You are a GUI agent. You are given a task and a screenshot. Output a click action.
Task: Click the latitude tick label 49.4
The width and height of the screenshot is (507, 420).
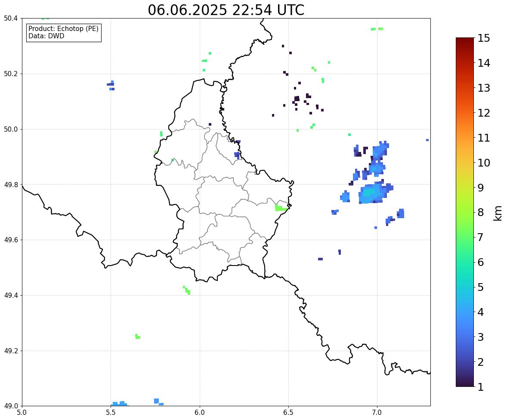(11, 296)
